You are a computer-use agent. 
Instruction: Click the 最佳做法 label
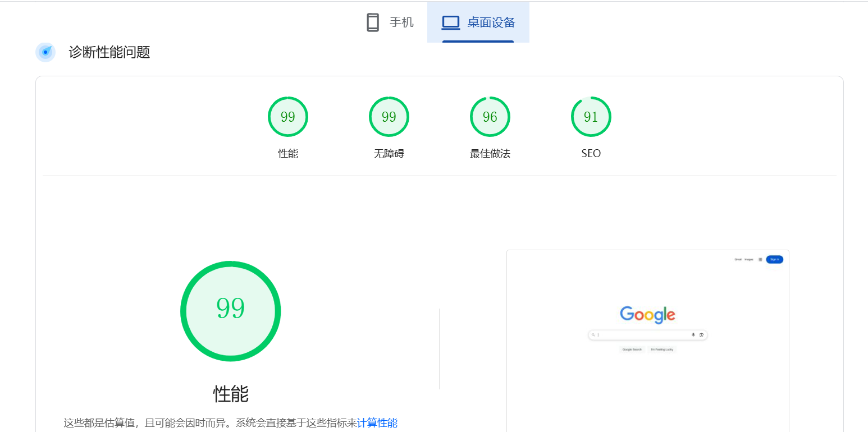click(490, 153)
